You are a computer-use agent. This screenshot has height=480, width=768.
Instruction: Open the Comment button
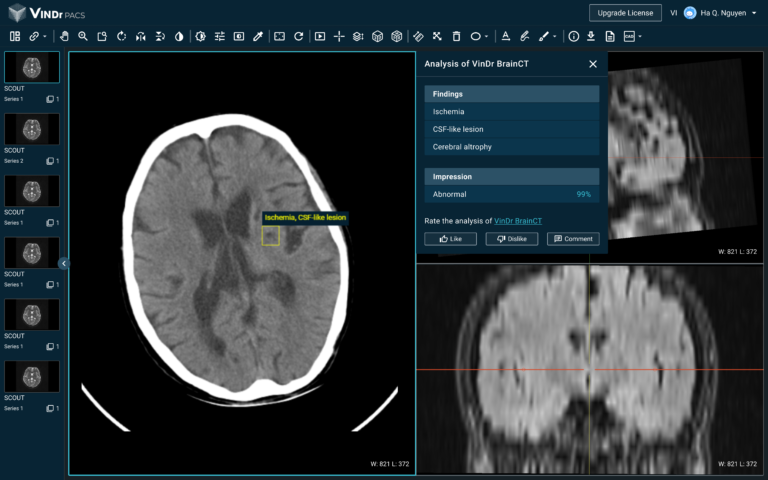[573, 239]
